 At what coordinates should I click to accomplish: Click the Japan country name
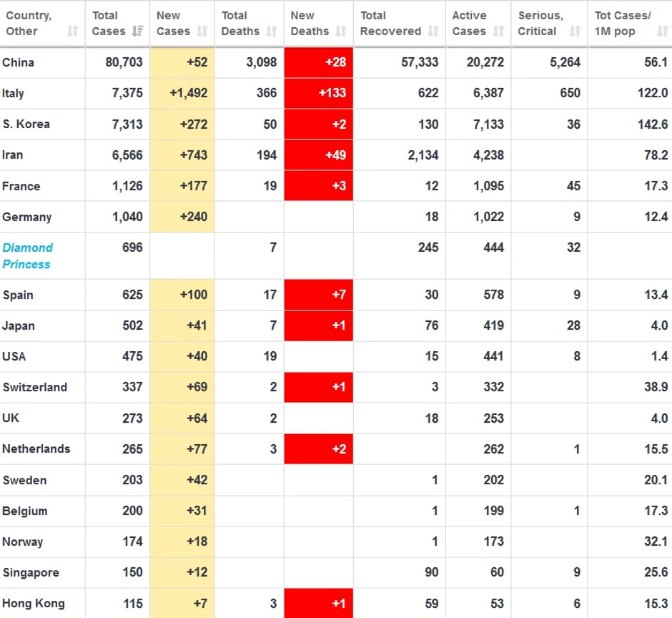[x=19, y=326]
